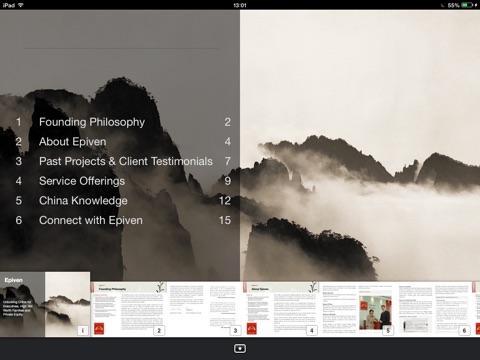Tap the battery indicator in status bar
This screenshot has height=360, width=480.
(x=467, y=5)
